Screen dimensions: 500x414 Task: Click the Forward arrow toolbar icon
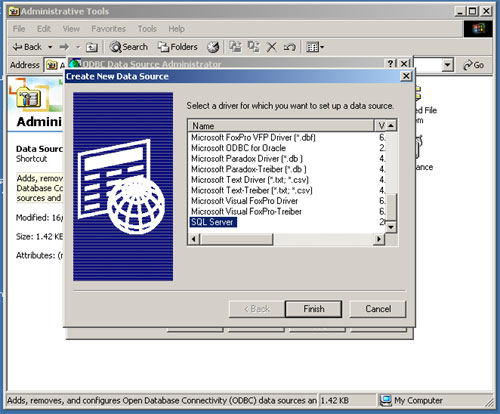[64, 47]
